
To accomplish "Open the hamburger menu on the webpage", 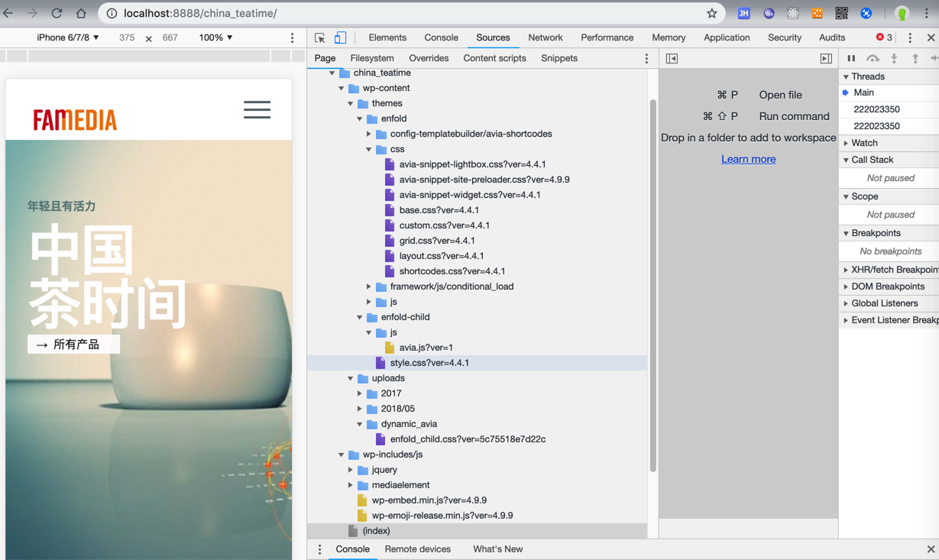I will 257,109.
